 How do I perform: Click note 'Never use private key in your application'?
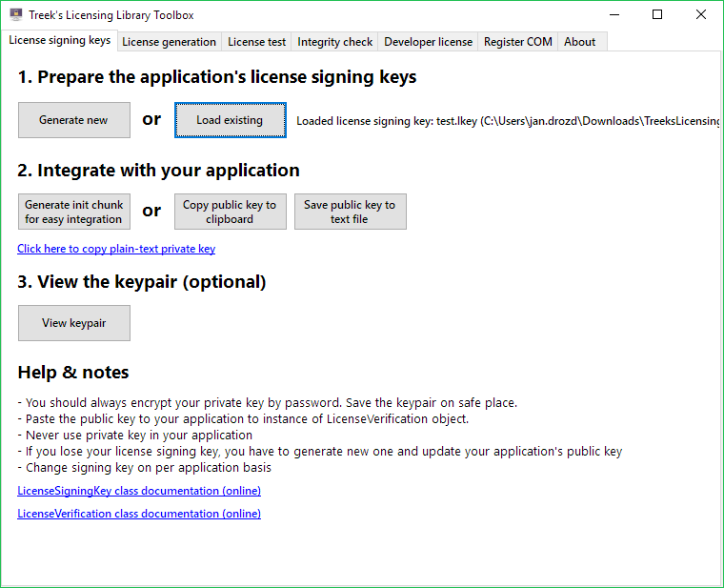click(x=135, y=436)
